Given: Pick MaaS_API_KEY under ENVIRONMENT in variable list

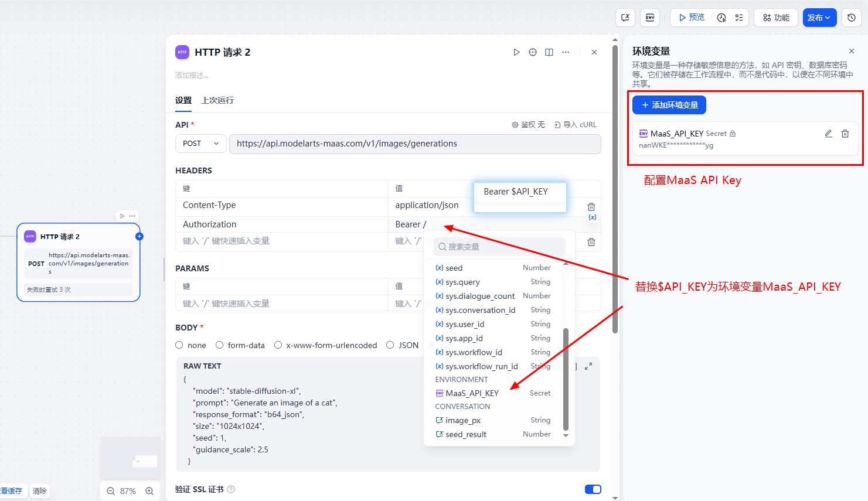Looking at the screenshot, I should [x=493, y=393].
